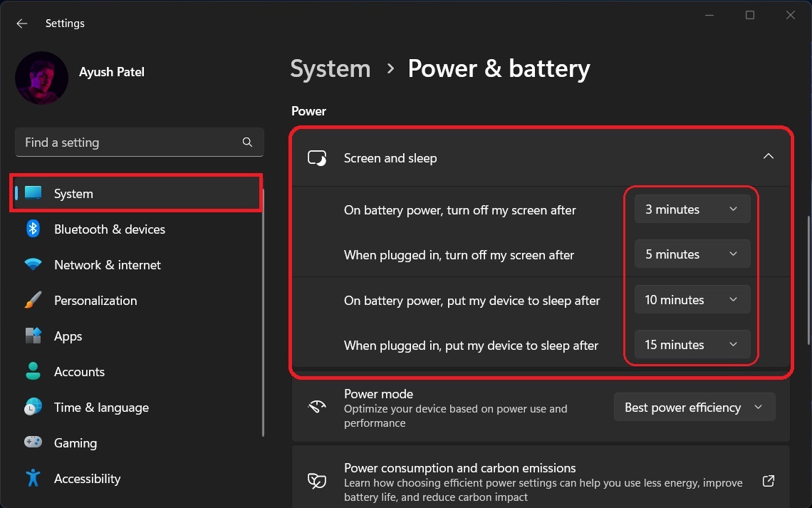
Task: Open the external link icon for carbon emissions
Action: [768, 481]
